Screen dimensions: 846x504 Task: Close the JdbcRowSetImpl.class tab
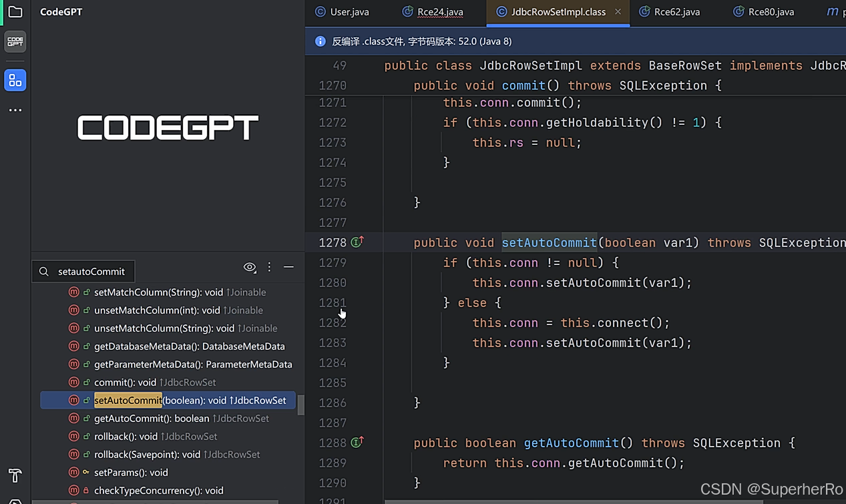pos(618,12)
